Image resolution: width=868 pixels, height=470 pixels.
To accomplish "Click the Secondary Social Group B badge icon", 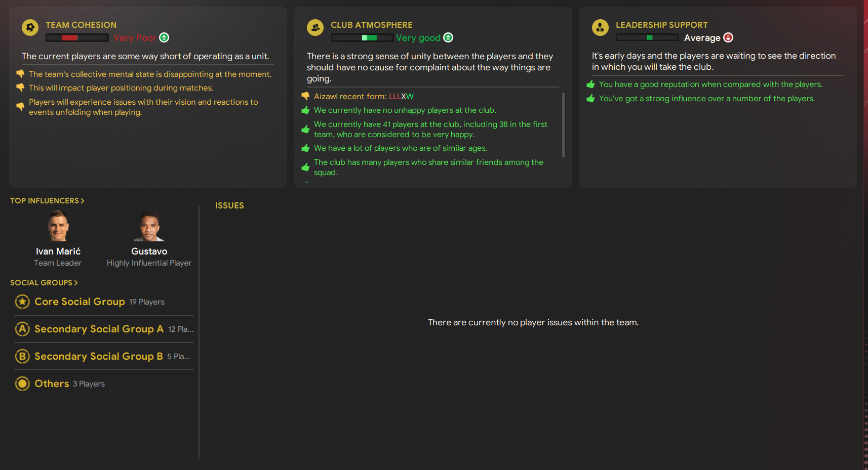I will pyautogui.click(x=22, y=356).
